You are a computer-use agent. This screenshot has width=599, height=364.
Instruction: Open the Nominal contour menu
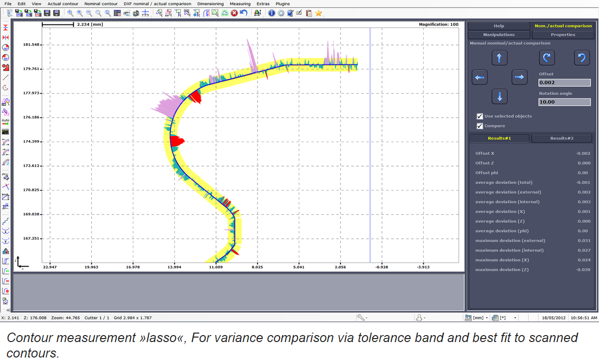pyautogui.click(x=101, y=3)
